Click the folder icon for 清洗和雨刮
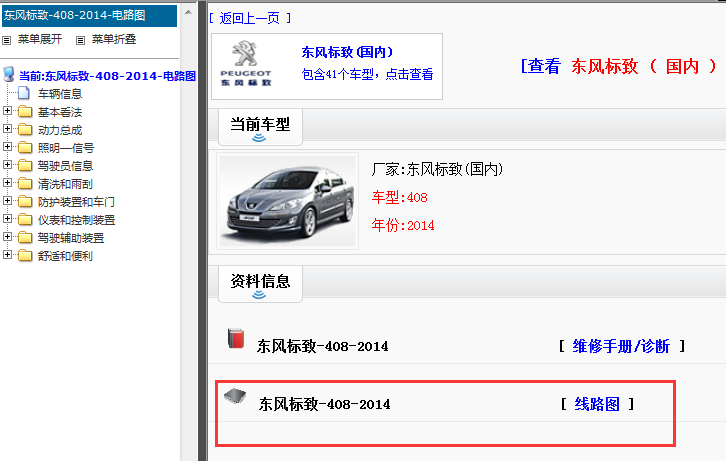The height and width of the screenshot is (461, 726). pos(25,184)
